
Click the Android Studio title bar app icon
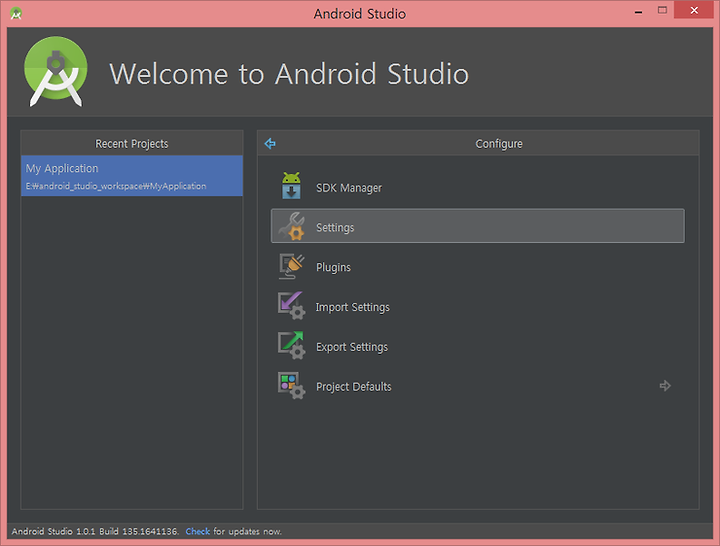point(16,13)
